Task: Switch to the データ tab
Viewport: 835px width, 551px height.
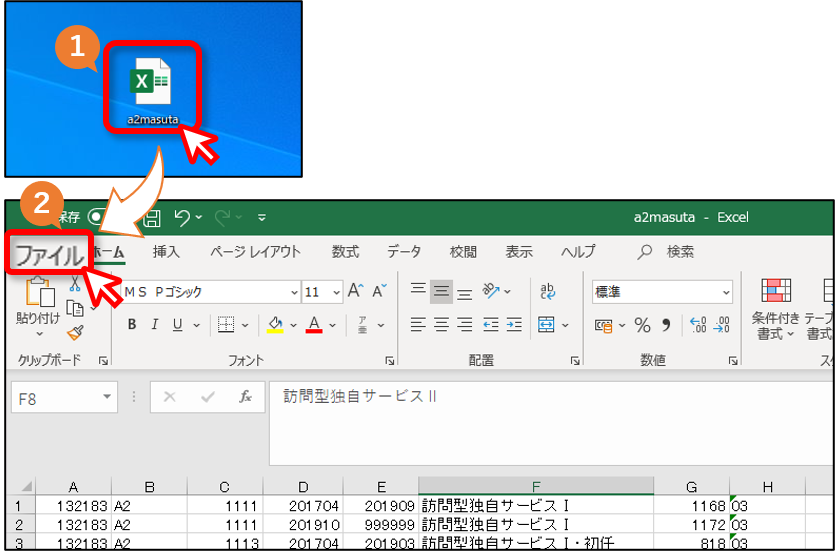Action: [404, 251]
